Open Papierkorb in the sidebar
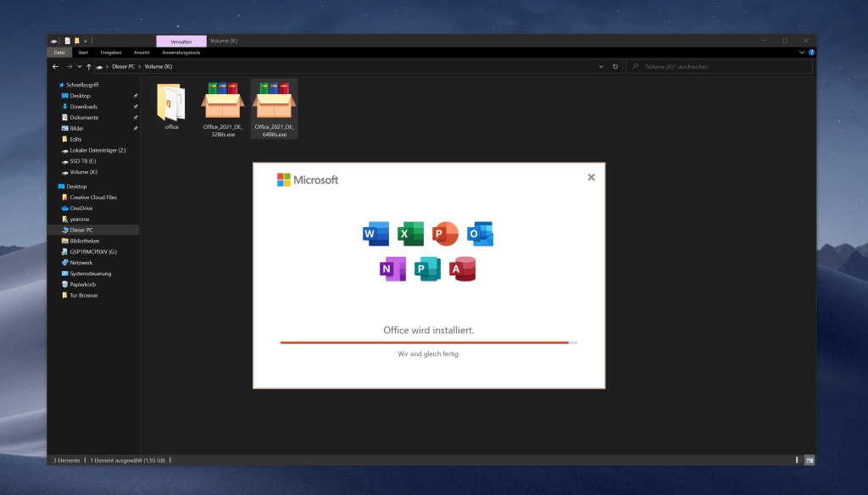 (82, 285)
